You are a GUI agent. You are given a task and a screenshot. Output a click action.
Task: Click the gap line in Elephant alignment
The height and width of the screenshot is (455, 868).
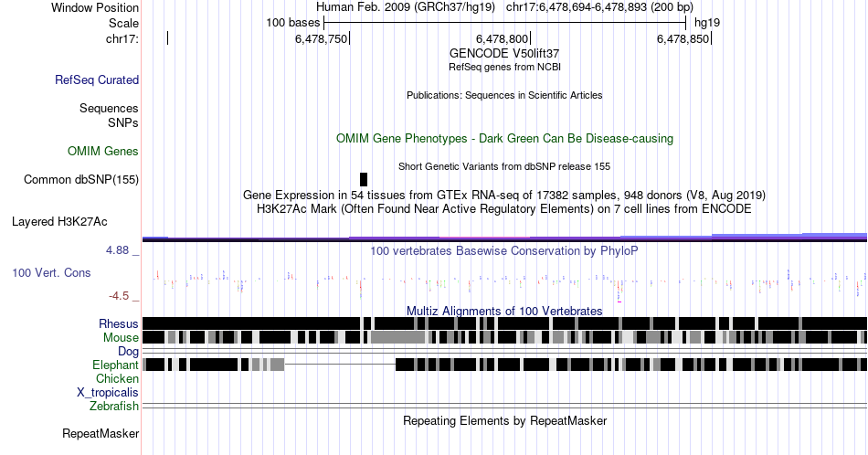click(340, 365)
